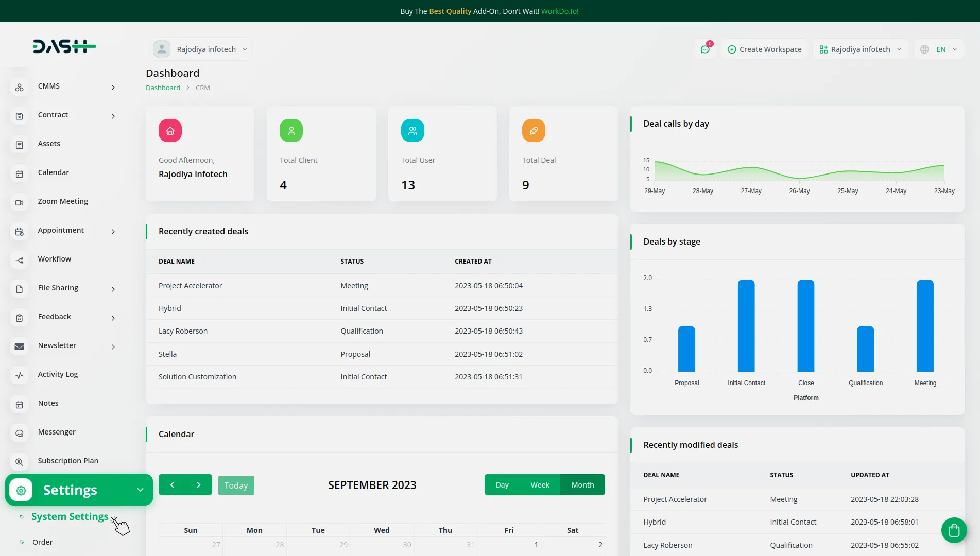This screenshot has height=556, width=980.
Task: Open System Settings submenu item
Action: (x=70, y=516)
